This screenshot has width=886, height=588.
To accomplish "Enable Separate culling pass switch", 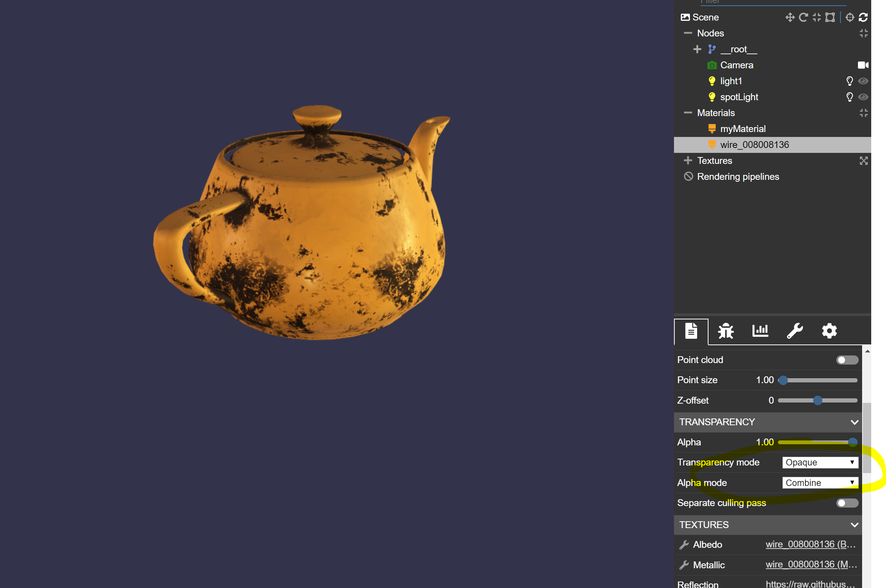I will [847, 503].
